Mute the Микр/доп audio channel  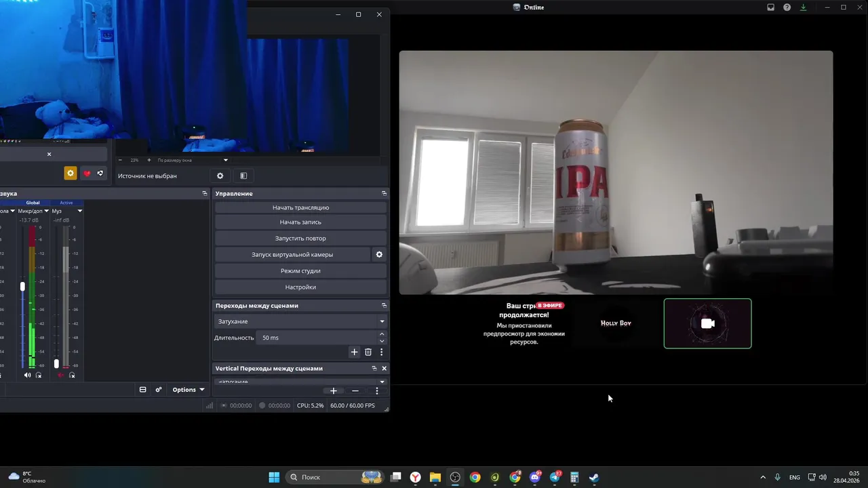tap(28, 375)
